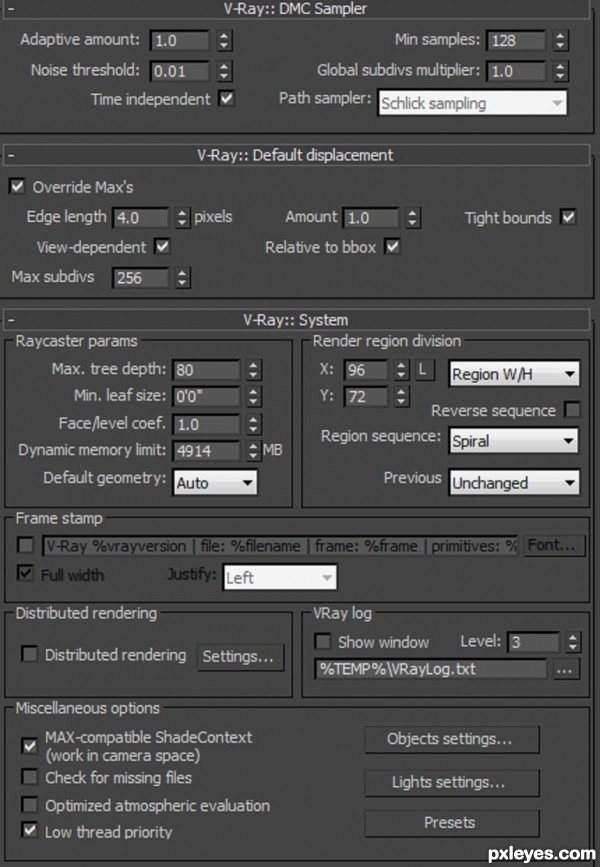
Task: Click the Face/level coef. spinner arrows
Action: (x=253, y=424)
